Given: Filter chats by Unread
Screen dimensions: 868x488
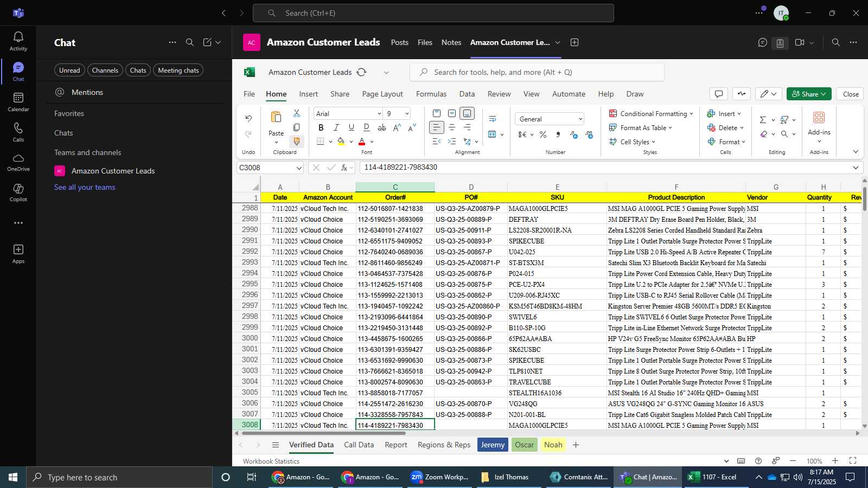Looking at the screenshot, I should coord(69,70).
